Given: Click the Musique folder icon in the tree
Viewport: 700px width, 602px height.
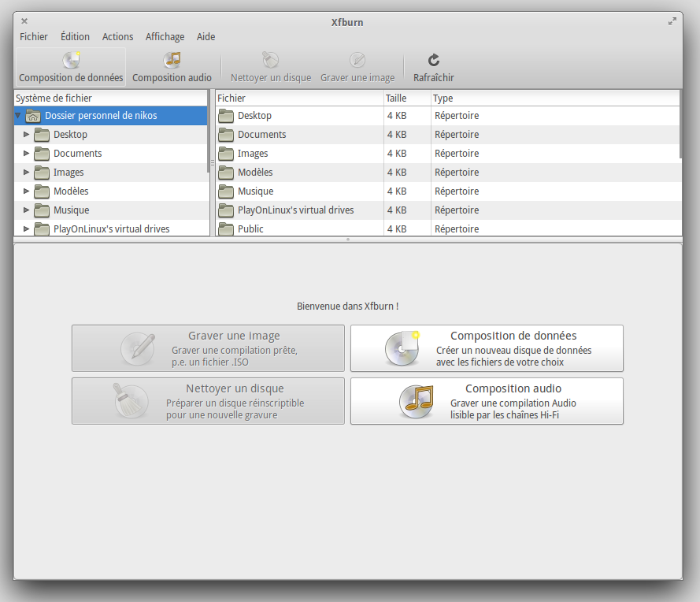Looking at the screenshot, I should pyautogui.click(x=42, y=210).
